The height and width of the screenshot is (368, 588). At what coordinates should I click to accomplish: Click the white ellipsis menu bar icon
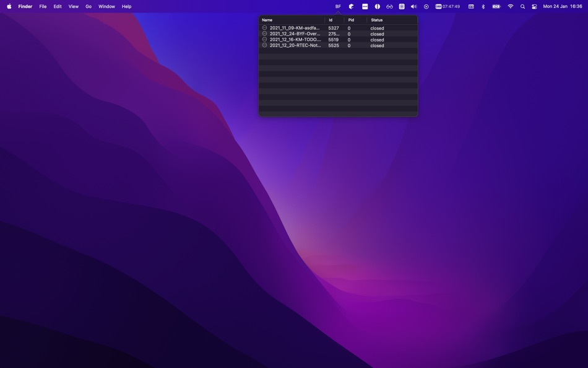pos(365,6)
